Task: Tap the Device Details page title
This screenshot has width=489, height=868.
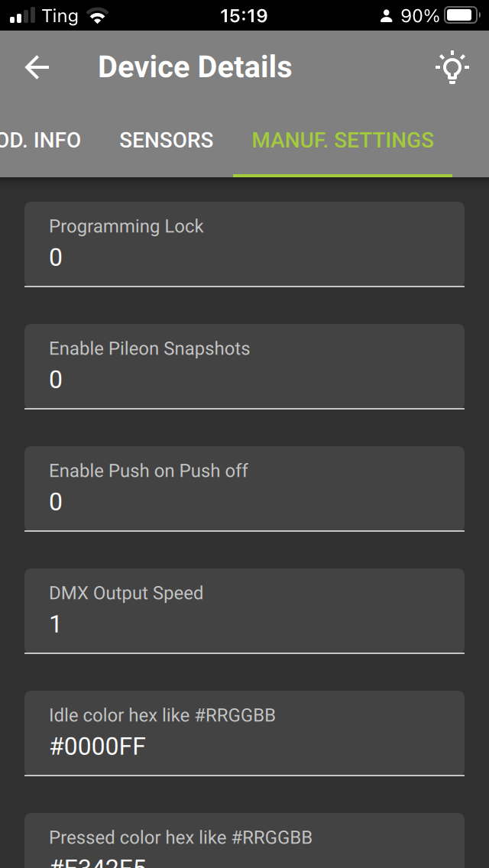Action: 195,67
